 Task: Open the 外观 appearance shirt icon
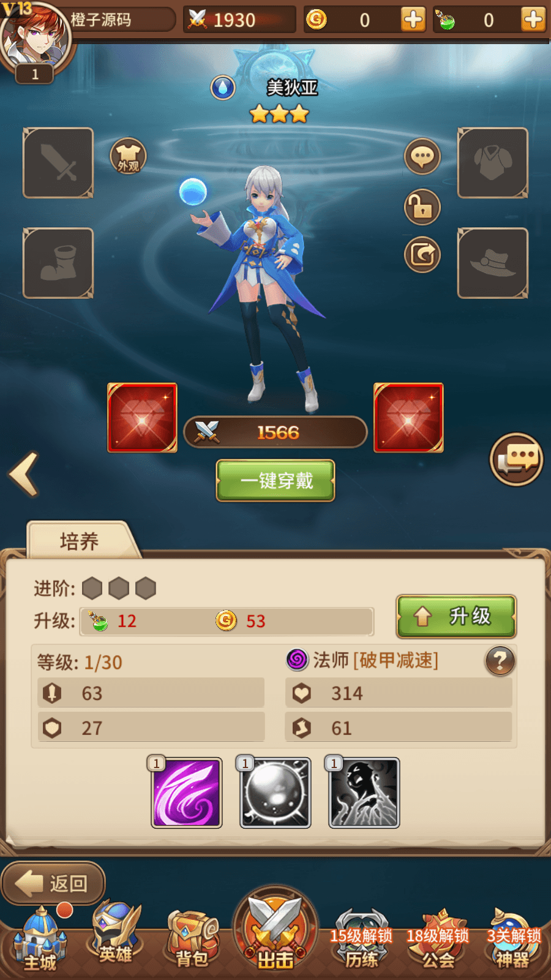[128, 156]
